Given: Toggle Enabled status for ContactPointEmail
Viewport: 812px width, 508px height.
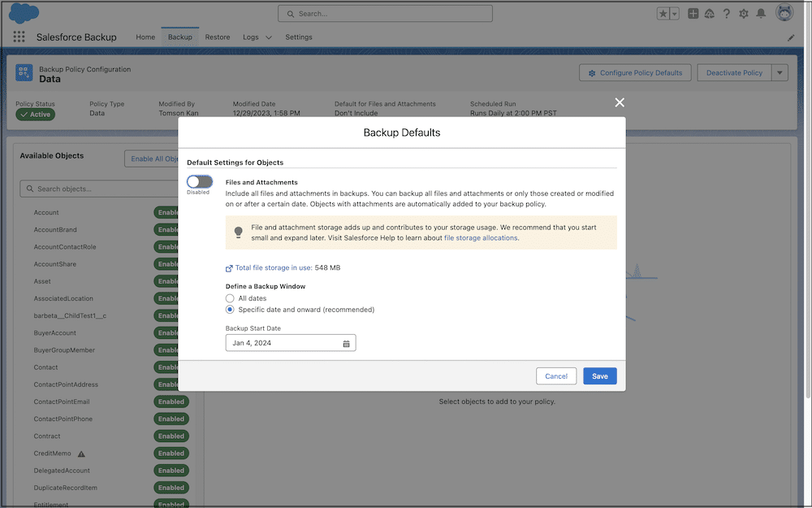Looking at the screenshot, I should 171,402.
